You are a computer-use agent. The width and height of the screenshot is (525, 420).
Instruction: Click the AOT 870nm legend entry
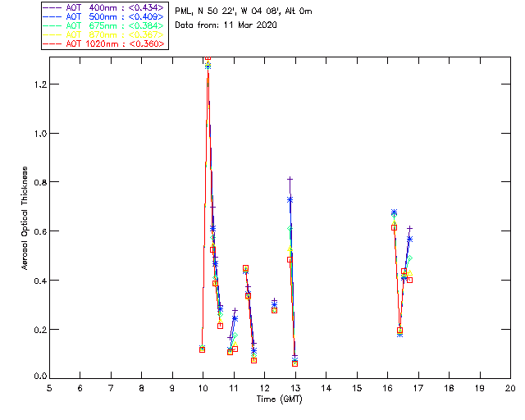click(104, 34)
